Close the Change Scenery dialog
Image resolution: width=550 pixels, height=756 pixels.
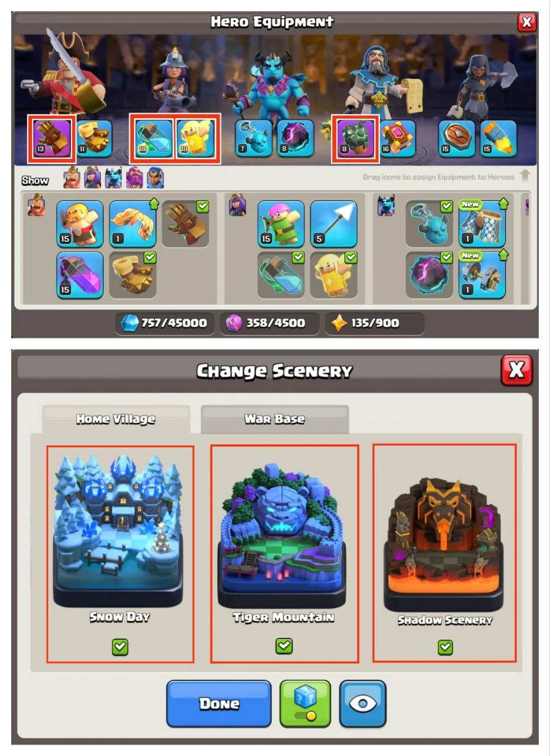click(x=516, y=370)
